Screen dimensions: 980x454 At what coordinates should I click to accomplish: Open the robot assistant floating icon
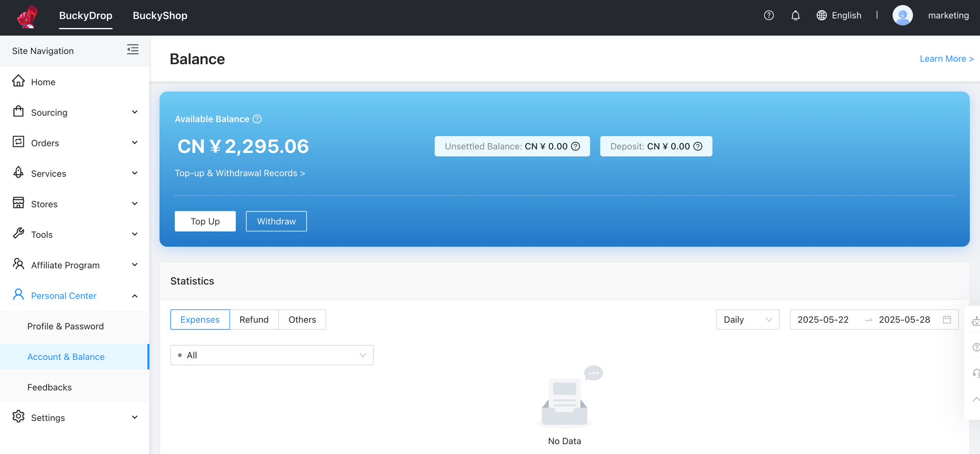tap(975, 321)
